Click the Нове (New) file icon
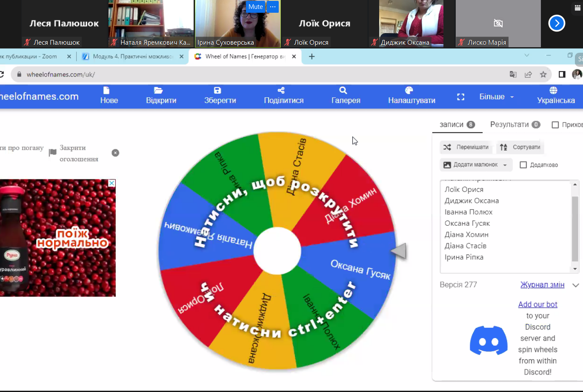583x392 pixels. pyautogui.click(x=106, y=91)
